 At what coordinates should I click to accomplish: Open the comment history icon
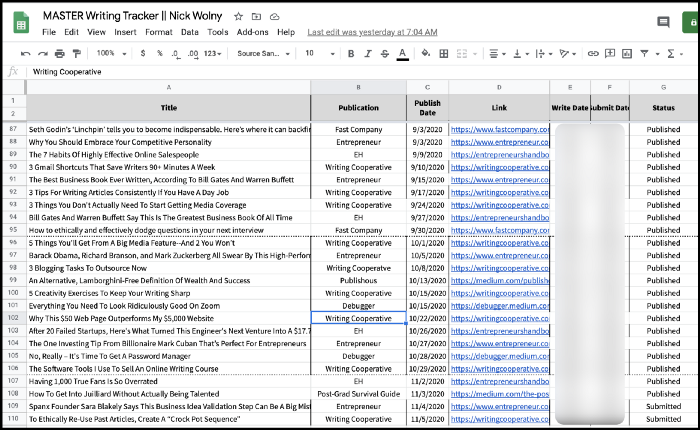click(x=663, y=21)
